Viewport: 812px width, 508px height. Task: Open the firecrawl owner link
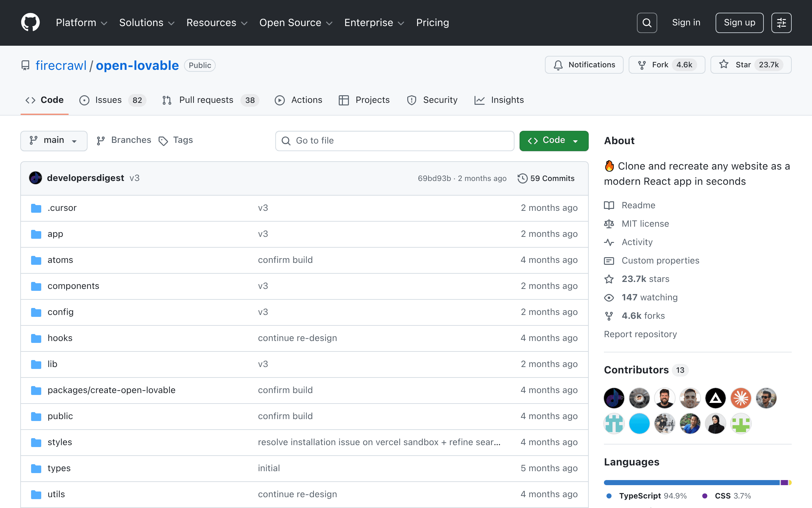(x=61, y=65)
